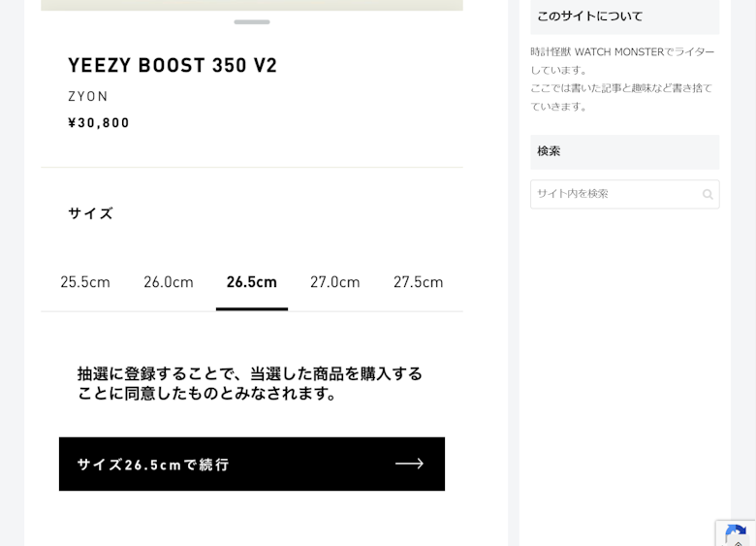This screenshot has height=546, width=756.
Task: Click the gray handle bar below product image
Action: click(x=252, y=22)
